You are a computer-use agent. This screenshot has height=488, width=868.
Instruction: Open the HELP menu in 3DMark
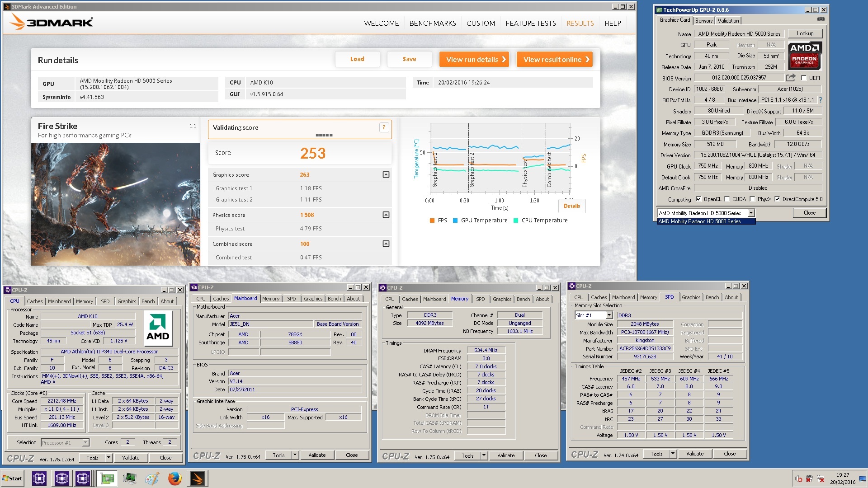pos(613,23)
